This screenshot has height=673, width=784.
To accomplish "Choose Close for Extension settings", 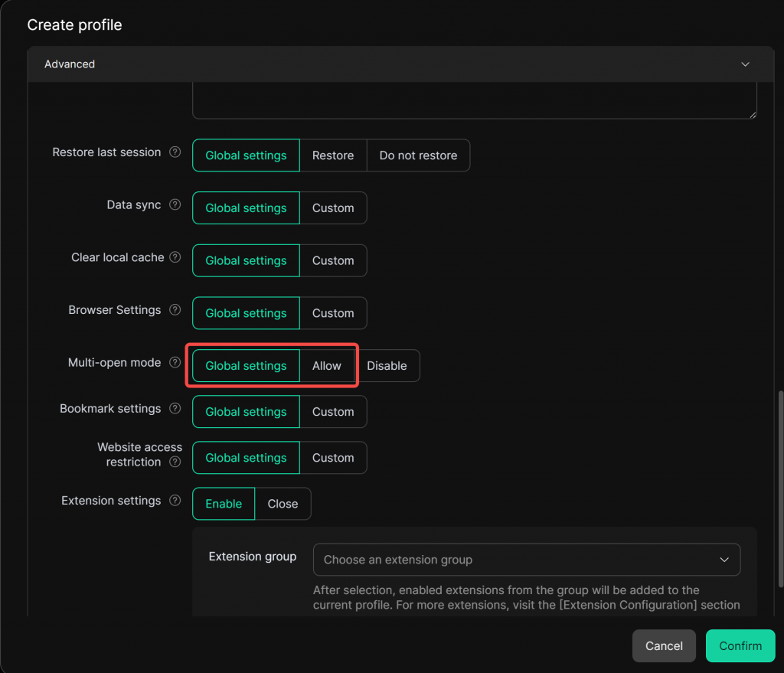I will coord(283,504).
